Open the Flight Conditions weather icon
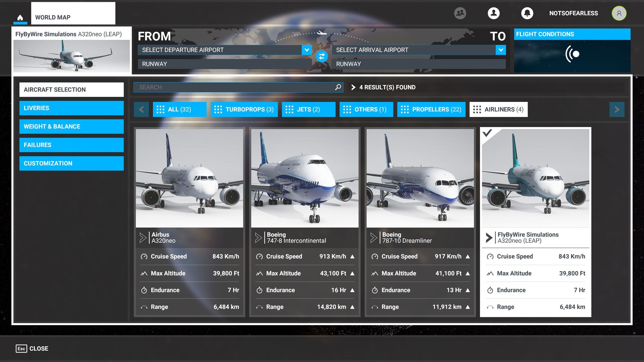The height and width of the screenshot is (362, 644). point(572,54)
